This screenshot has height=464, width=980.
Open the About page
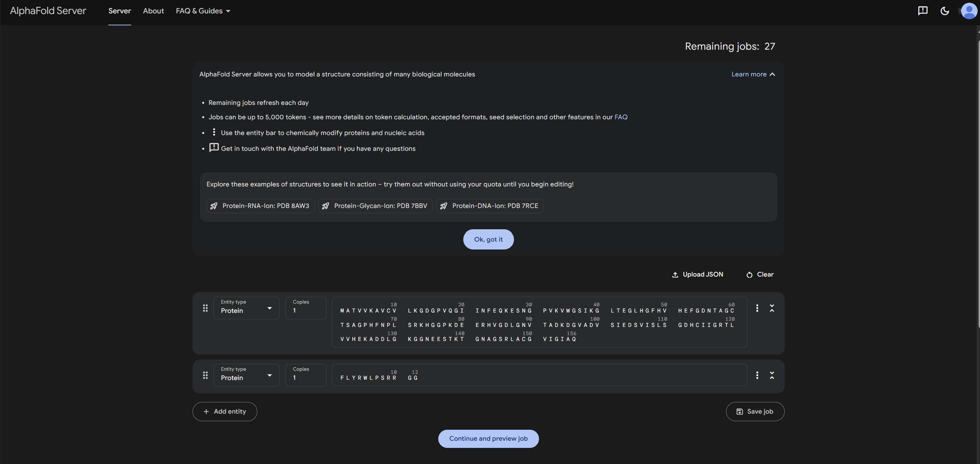153,11
